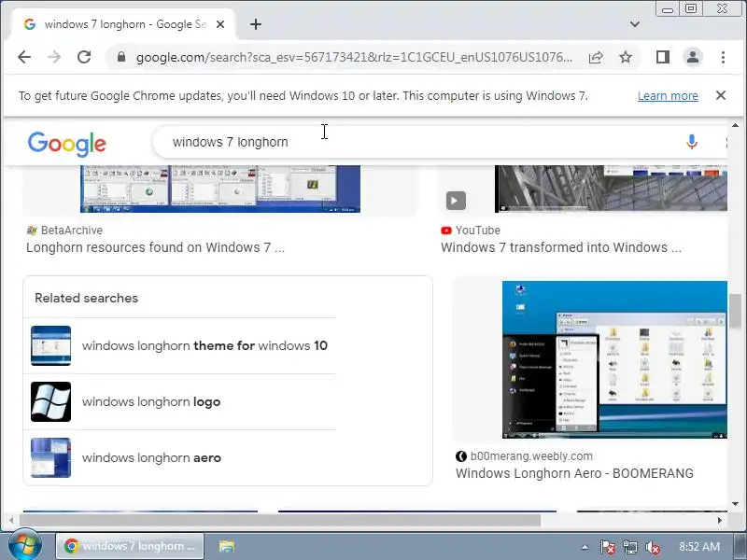Click the address bar URL
747x560 pixels.
click(x=354, y=58)
